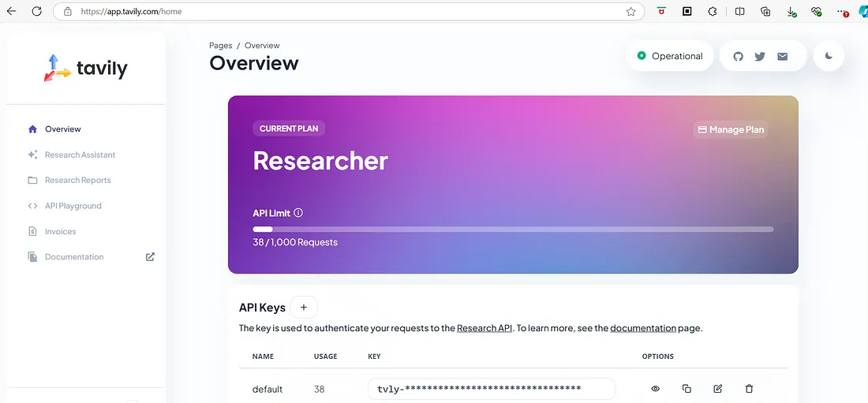
Task: Open the browser settings and more menu
Action: click(843, 12)
